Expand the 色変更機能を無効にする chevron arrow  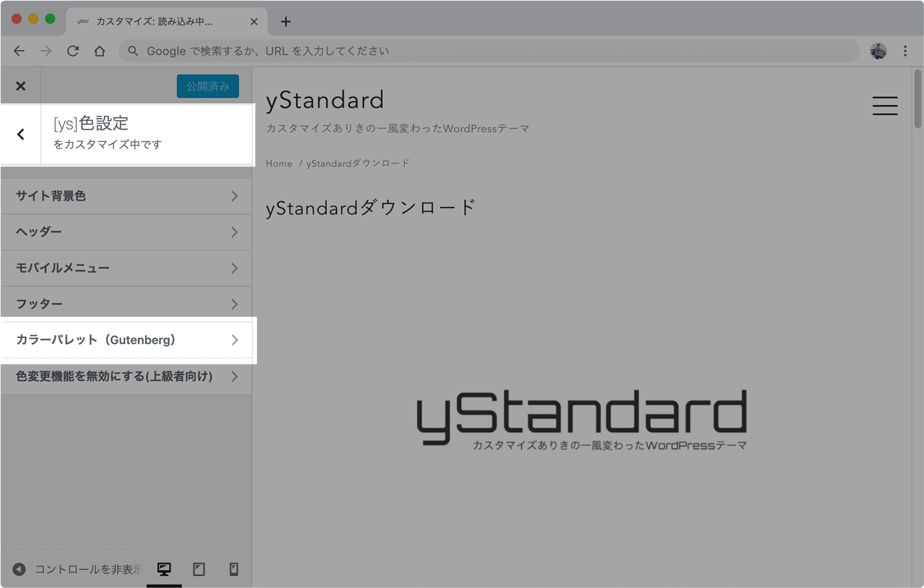[x=234, y=376]
